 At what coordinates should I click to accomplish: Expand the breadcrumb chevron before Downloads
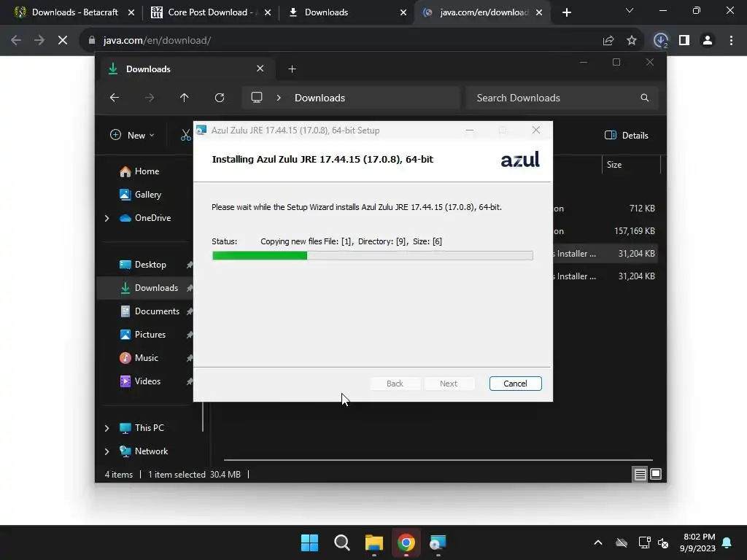pos(279,98)
